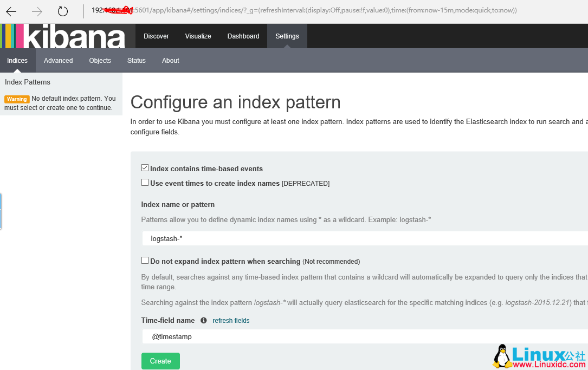Open the Visualize tab

tap(198, 36)
